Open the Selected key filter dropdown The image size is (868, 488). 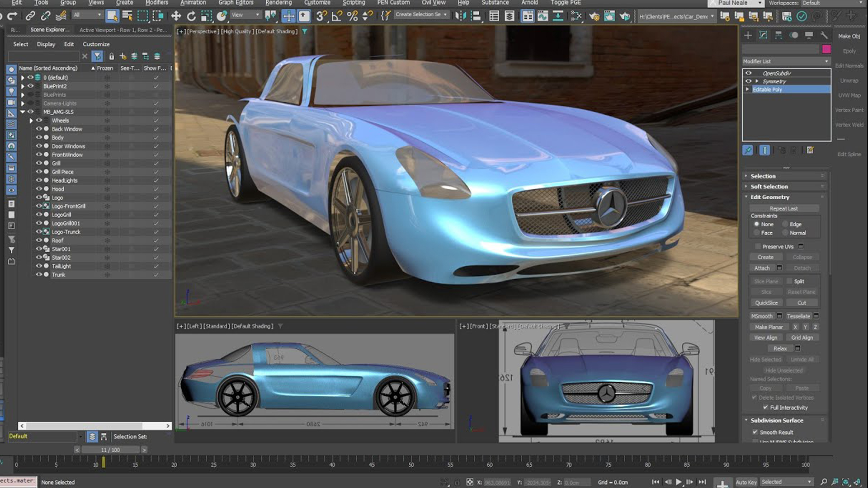786,482
